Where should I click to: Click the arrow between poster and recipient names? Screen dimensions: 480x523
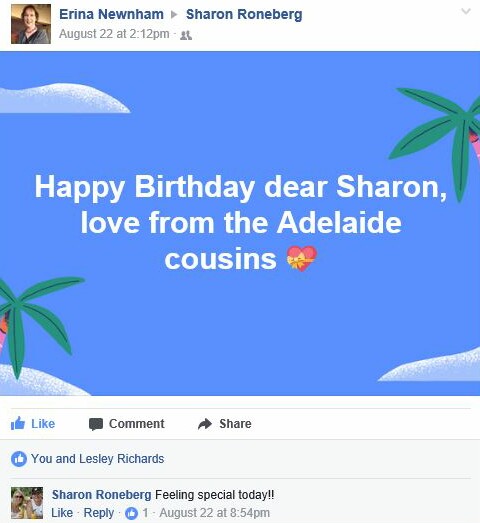(x=174, y=15)
